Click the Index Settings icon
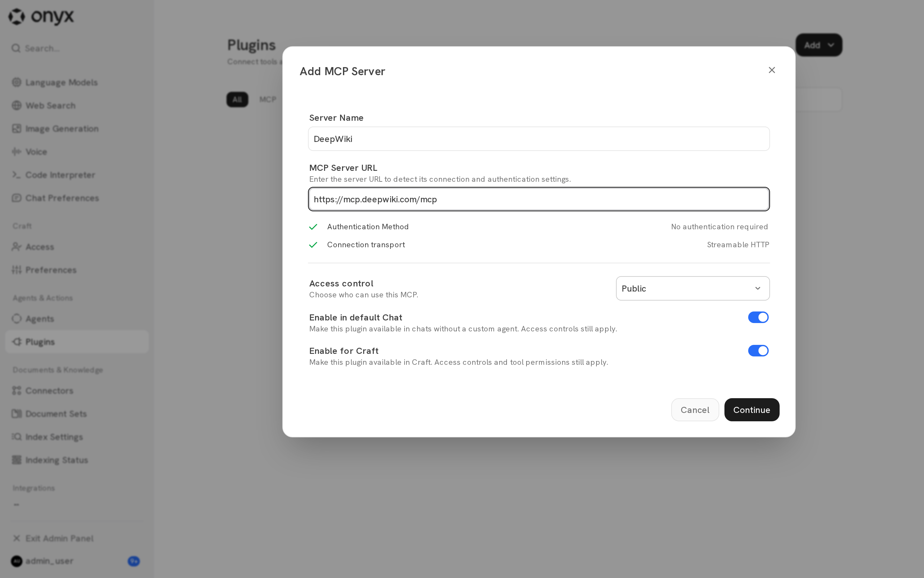This screenshot has height=578, width=924. (x=16, y=437)
